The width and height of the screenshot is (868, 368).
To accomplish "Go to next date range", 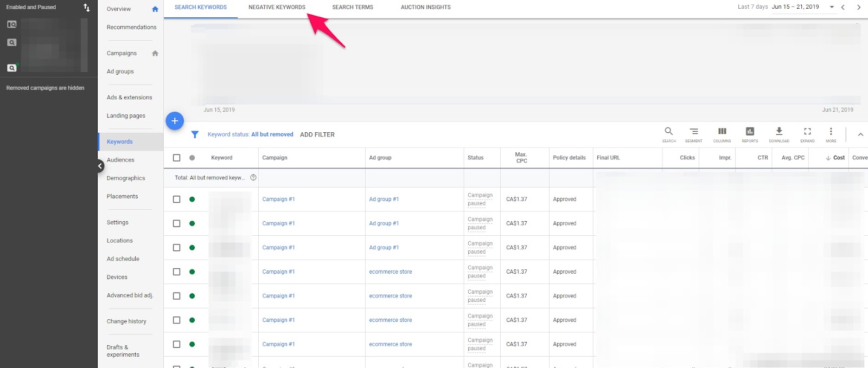I will click(859, 7).
